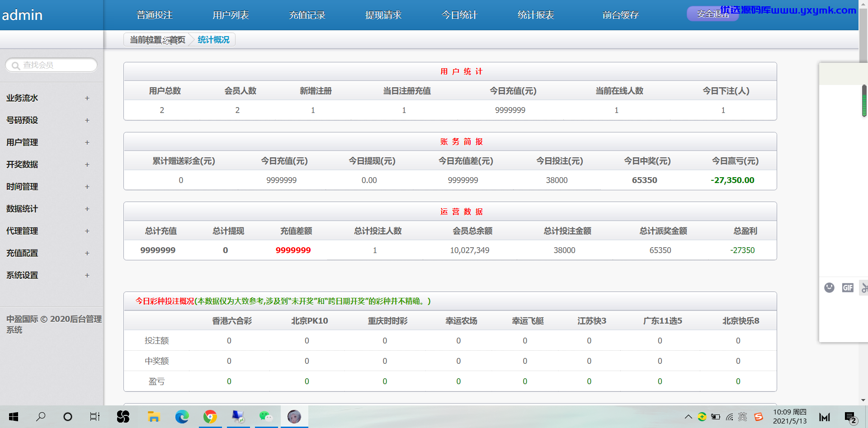Click the 安全退出 logout button
The image size is (868, 428).
713,14
